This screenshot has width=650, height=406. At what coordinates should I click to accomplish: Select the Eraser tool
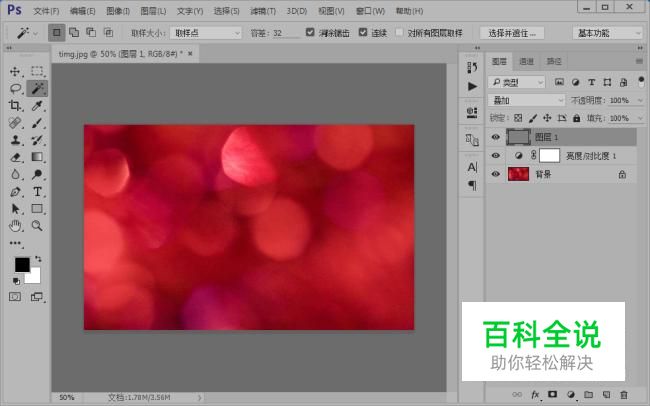click(15, 157)
